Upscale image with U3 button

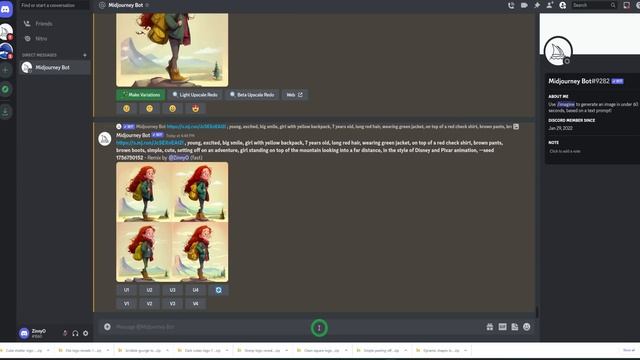[172, 290]
